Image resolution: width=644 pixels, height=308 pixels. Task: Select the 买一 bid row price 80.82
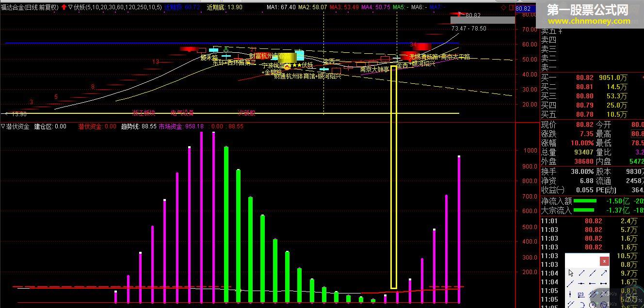(x=584, y=77)
